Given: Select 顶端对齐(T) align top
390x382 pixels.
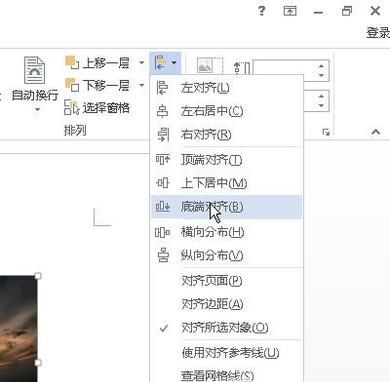Looking at the screenshot, I should click(x=227, y=160).
